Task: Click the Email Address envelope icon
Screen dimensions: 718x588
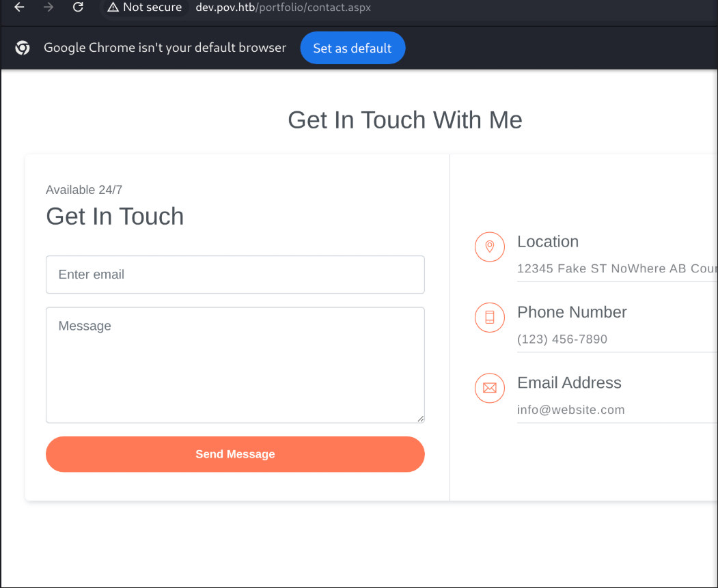Action: pos(490,388)
